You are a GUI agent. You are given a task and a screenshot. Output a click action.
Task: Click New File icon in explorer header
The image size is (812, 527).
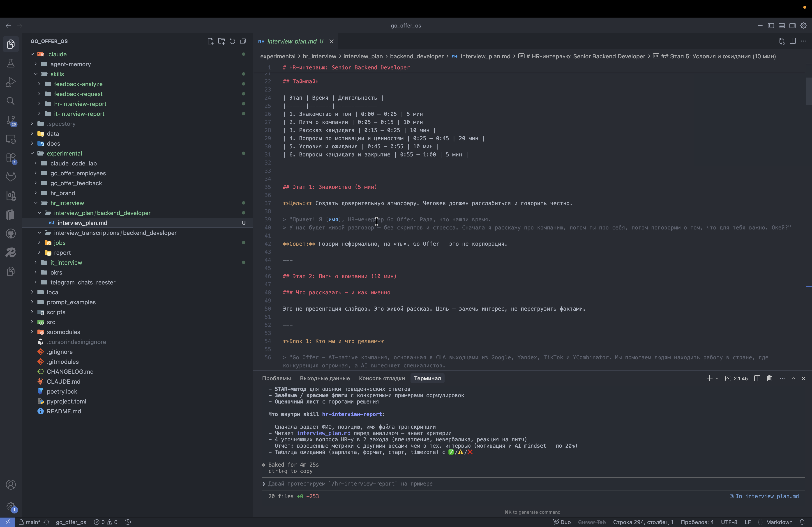210,41
